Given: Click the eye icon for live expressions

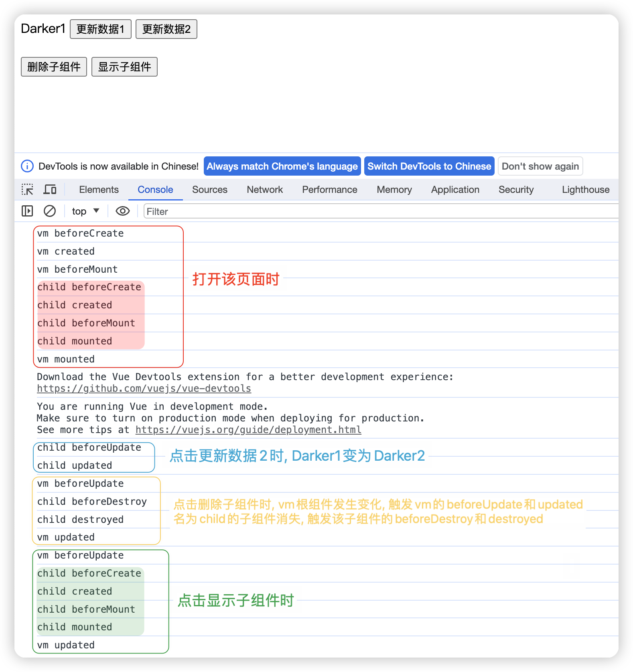Looking at the screenshot, I should [x=123, y=211].
